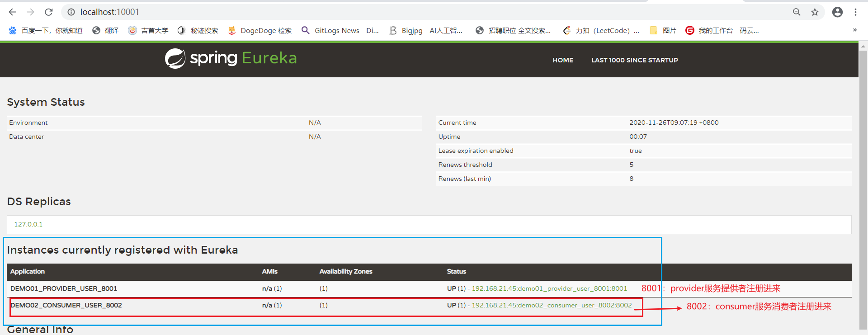Click the 秘迹搜索 bookmark icon
This screenshot has width=868, height=335.
pos(181,30)
